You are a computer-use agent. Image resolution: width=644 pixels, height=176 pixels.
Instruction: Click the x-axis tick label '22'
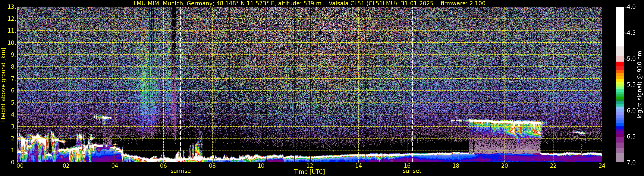(x=553, y=166)
